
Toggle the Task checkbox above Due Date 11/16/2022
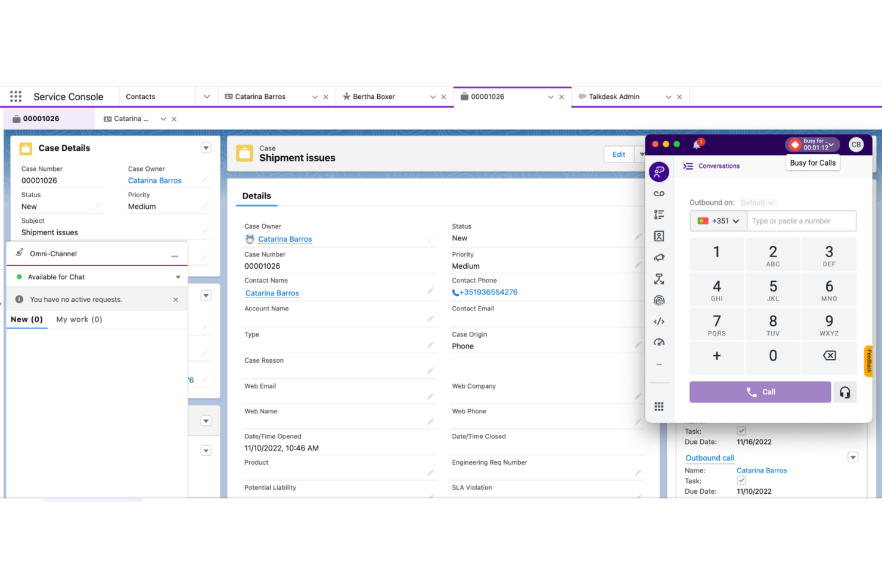[x=741, y=431]
